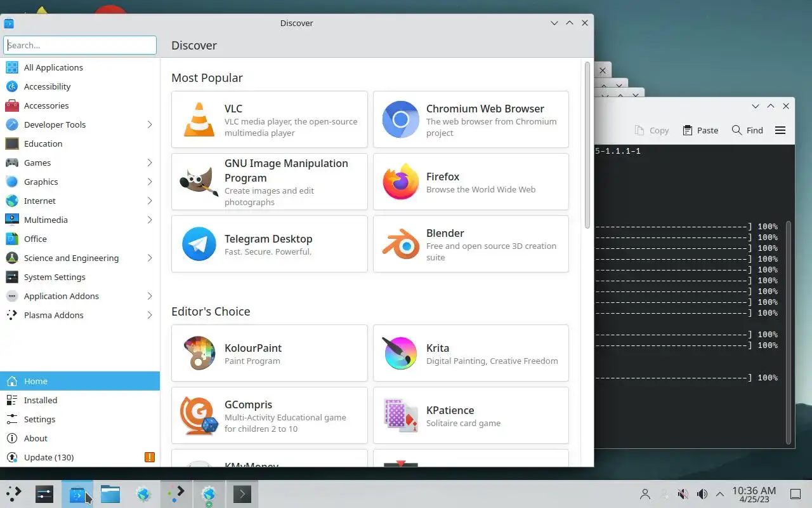812x508 pixels.
Task: Open System Settings from the taskbar
Action: click(x=44, y=493)
